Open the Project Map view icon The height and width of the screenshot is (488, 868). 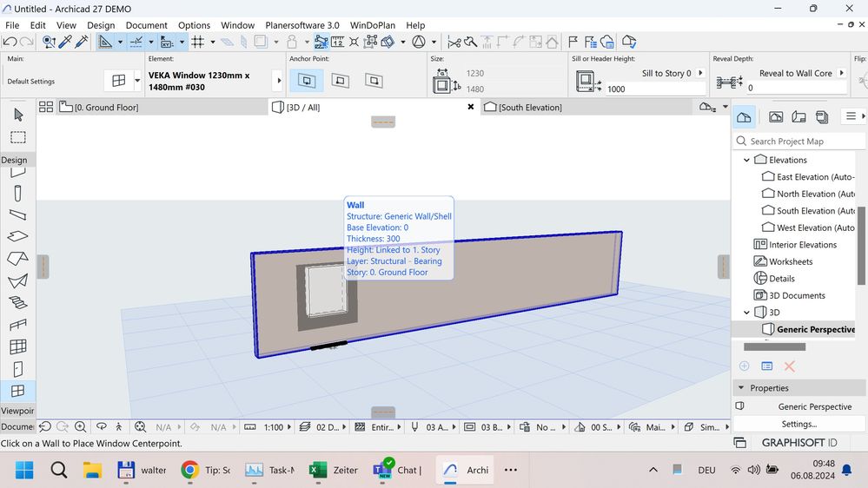pyautogui.click(x=744, y=116)
